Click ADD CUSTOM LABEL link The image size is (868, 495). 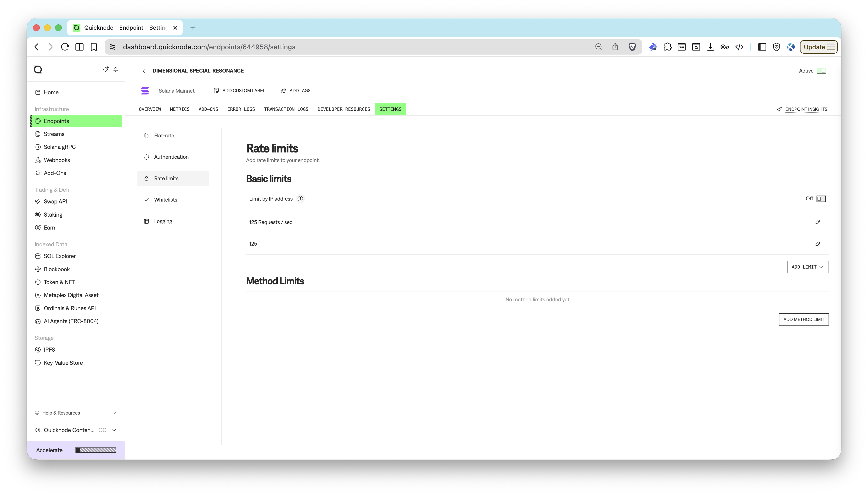(243, 91)
